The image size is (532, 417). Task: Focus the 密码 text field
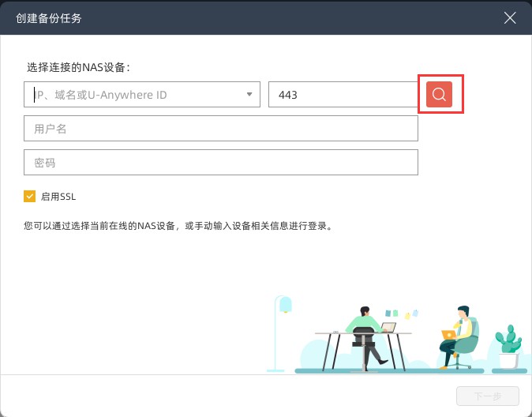221,163
